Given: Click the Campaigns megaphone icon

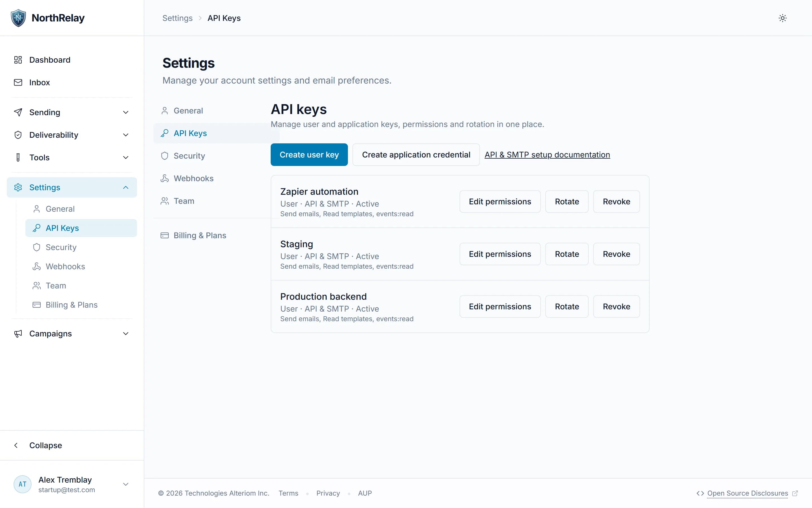Looking at the screenshot, I should [18, 333].
